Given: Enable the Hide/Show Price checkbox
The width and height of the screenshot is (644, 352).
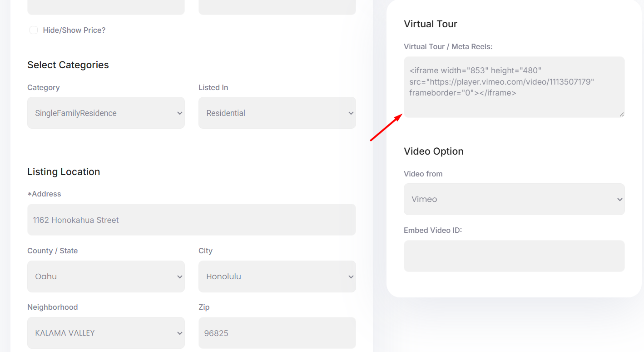Looking at the screenshot, I should coord(34,30).
